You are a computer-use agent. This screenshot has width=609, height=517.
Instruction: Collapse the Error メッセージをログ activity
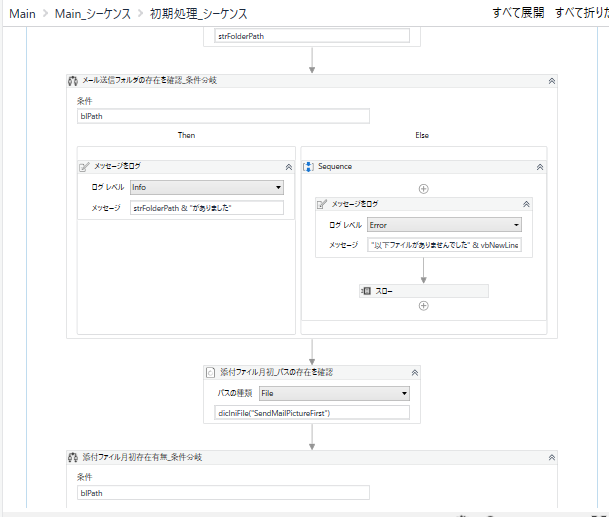(x=526, y=204)
